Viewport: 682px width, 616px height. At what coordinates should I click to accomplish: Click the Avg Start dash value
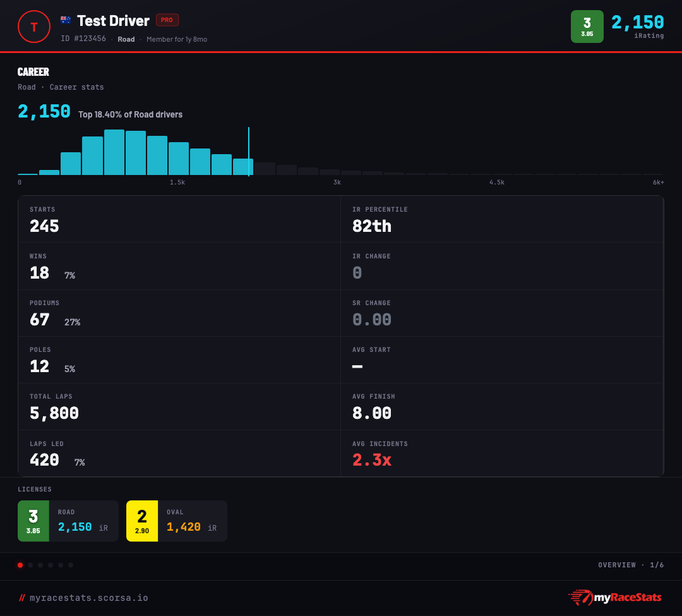357,366
